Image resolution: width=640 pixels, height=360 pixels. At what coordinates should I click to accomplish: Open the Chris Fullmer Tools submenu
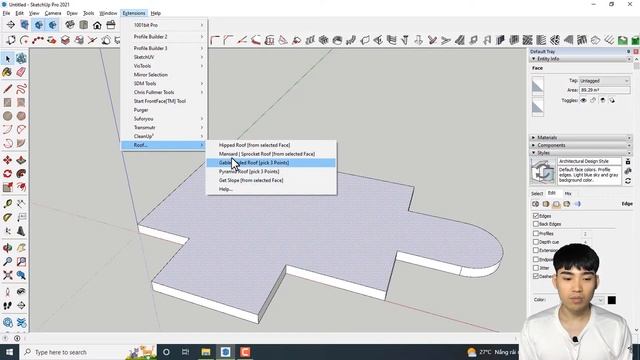pos(164,92)
